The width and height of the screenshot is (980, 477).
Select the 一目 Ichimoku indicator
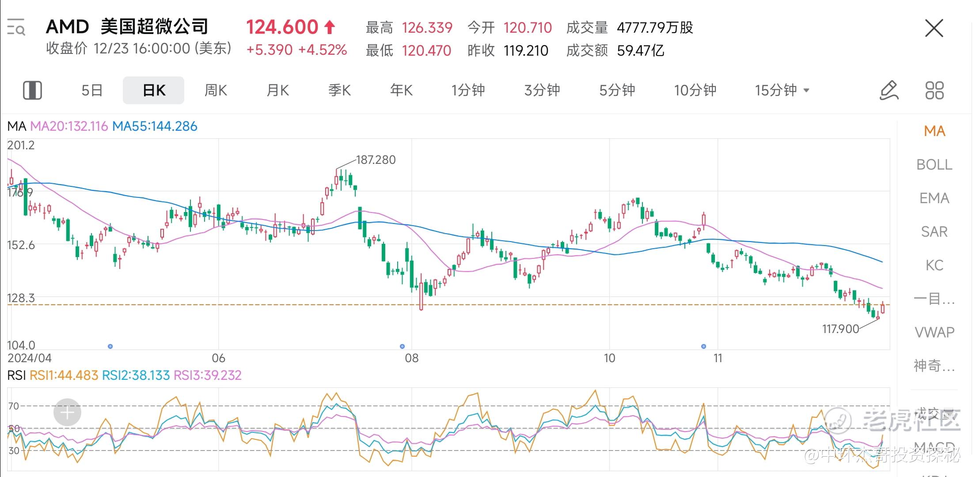(934, 299)
